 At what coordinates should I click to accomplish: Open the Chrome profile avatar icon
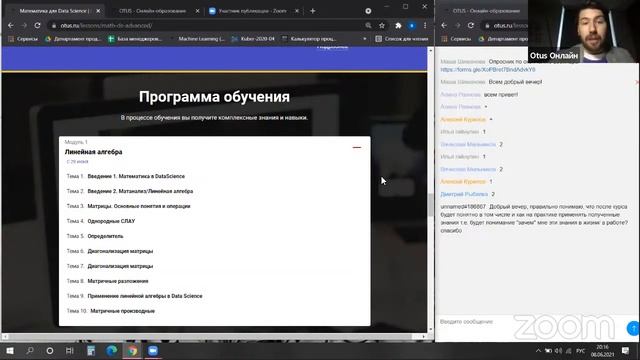coord(412,25)
